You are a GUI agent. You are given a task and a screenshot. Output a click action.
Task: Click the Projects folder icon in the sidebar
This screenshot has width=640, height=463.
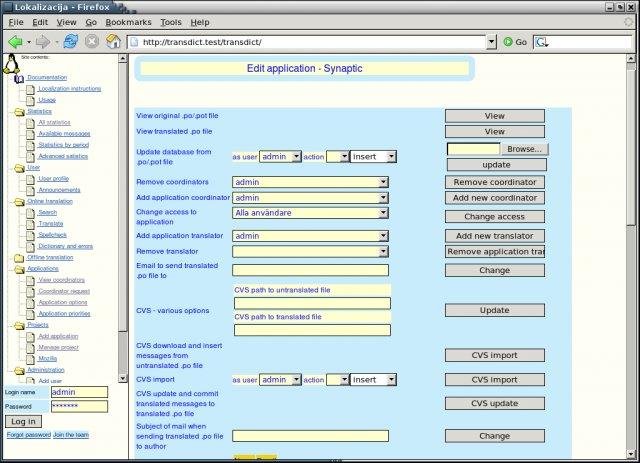[x=19, y=325]
